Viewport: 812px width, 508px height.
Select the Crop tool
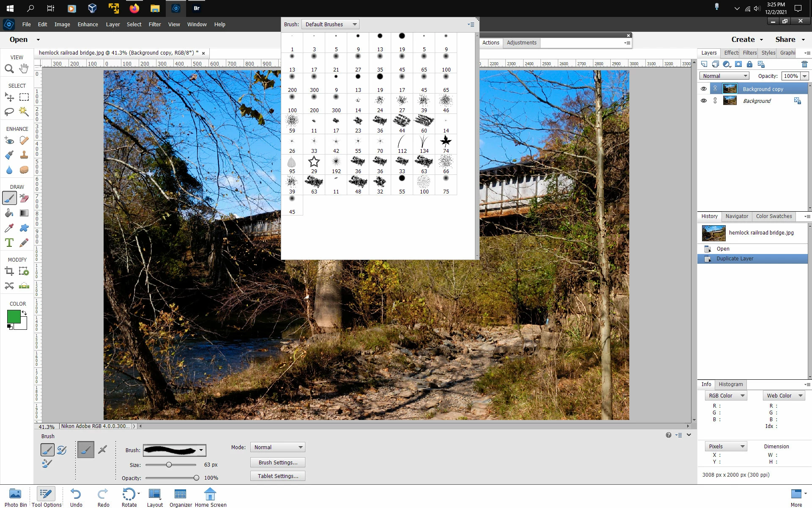click(9, 271)
